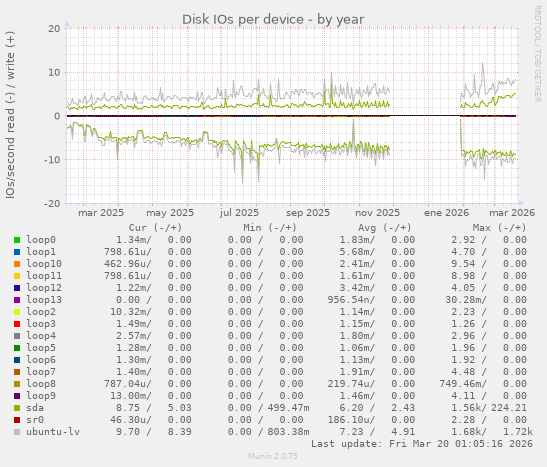The image size is (547, 467).
Task: Click the ubuntu-lv light gray swatch
Action: click(17, 432)
